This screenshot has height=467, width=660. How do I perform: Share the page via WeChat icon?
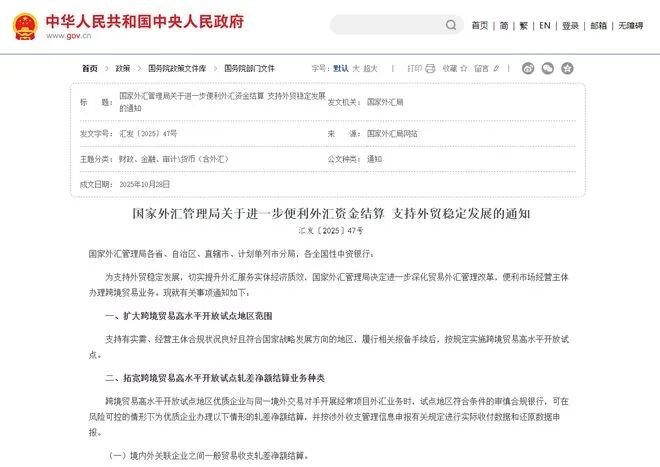545,68
